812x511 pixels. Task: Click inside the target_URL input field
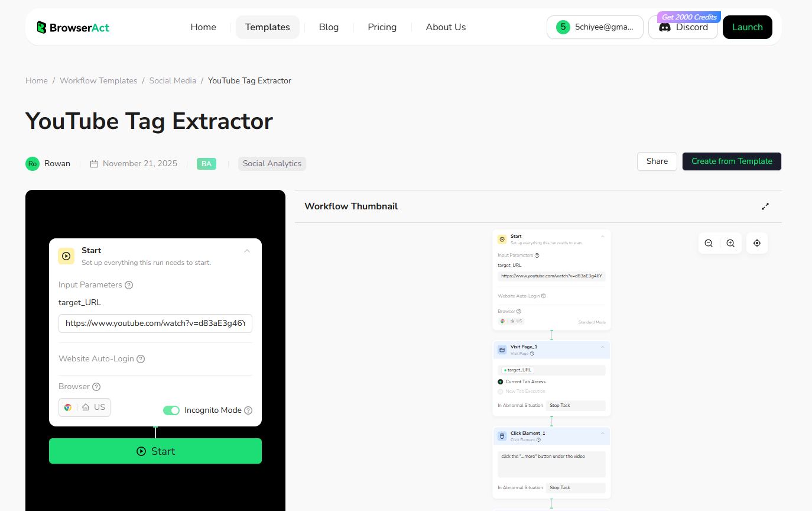[x=155, y=324]
